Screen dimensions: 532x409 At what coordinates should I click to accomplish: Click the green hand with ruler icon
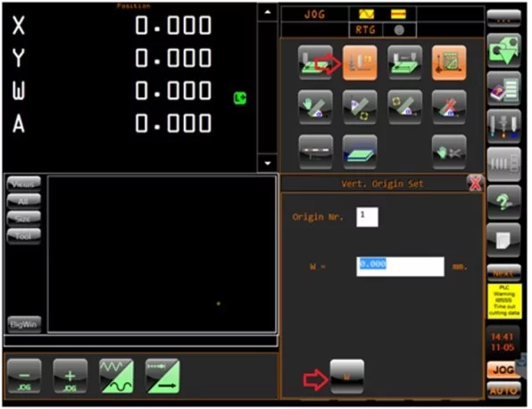point(315,107)
